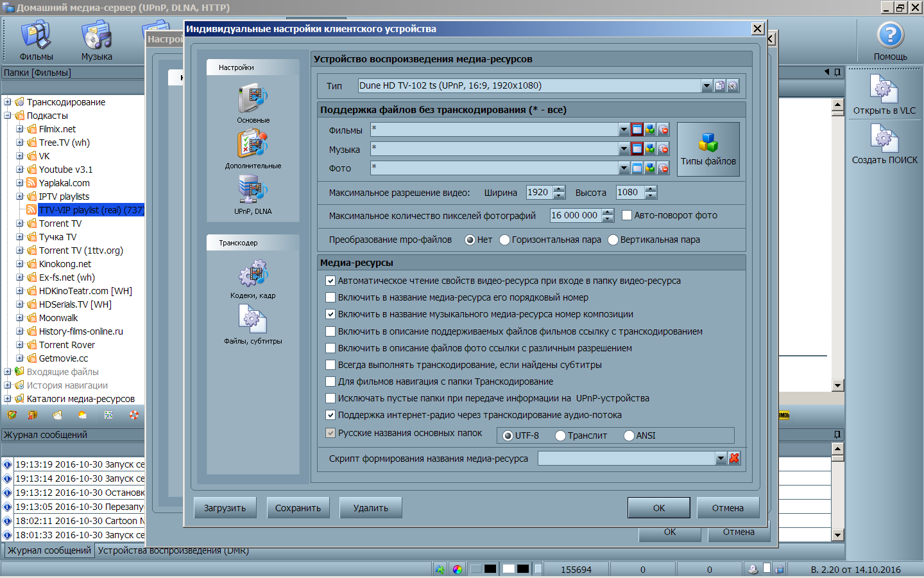Expand the Транскодирование tree folder

point(8,102)
